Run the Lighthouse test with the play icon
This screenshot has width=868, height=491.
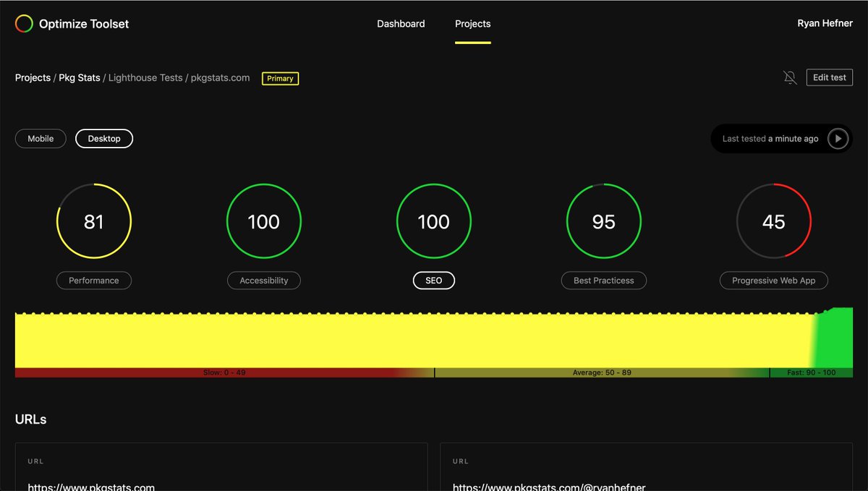(838, 138)
